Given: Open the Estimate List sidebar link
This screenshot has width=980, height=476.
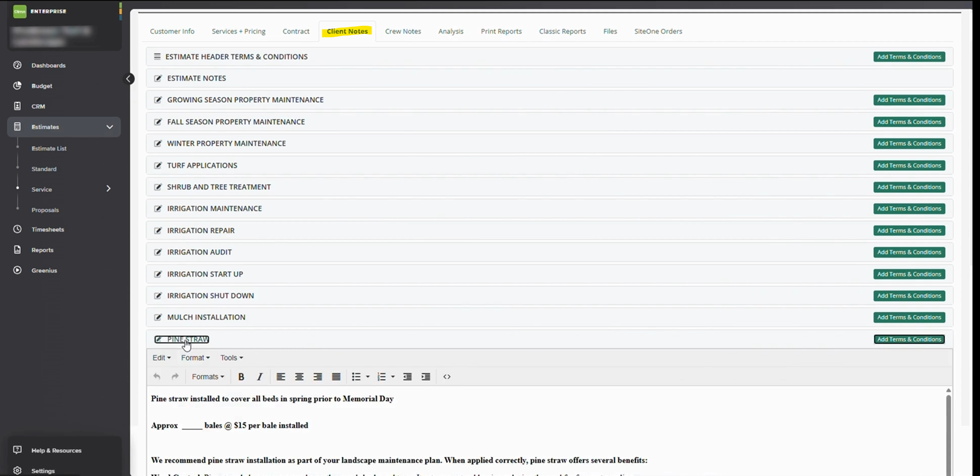Looking at the screenshot, I should point(49,148).
